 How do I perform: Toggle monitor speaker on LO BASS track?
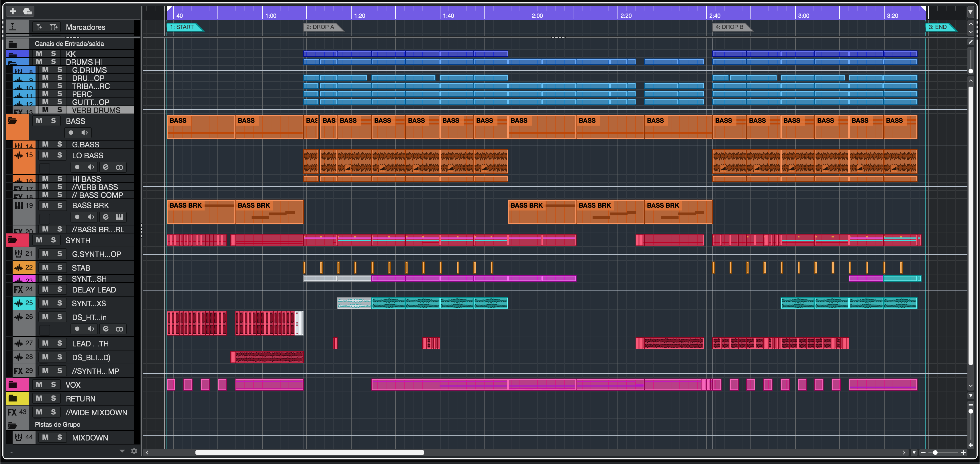[91, 167]
